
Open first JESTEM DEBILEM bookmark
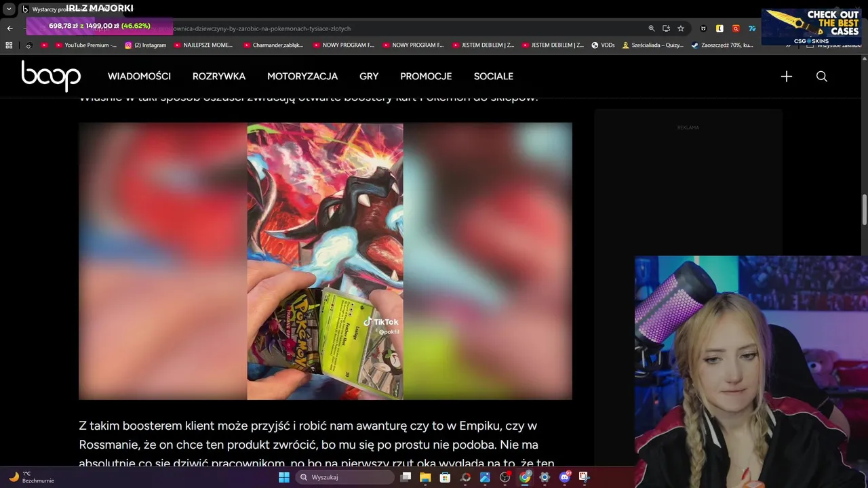pyautogui.click(x=483, y=45)
